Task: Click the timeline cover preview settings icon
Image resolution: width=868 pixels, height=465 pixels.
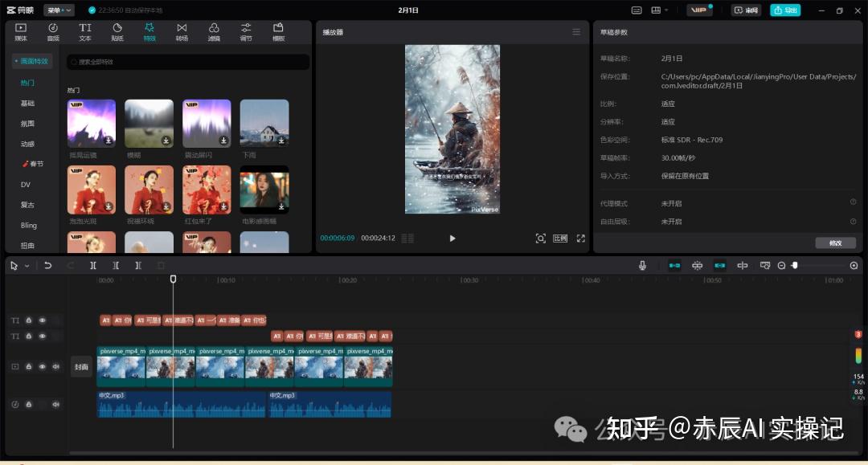Action: point(765,265)
